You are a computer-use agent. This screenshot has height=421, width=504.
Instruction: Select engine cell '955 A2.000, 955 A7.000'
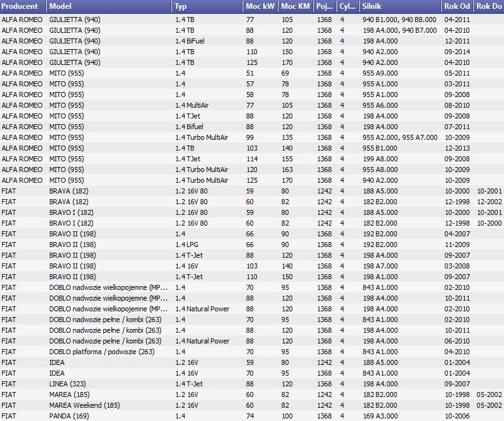(x=400, y=137)
